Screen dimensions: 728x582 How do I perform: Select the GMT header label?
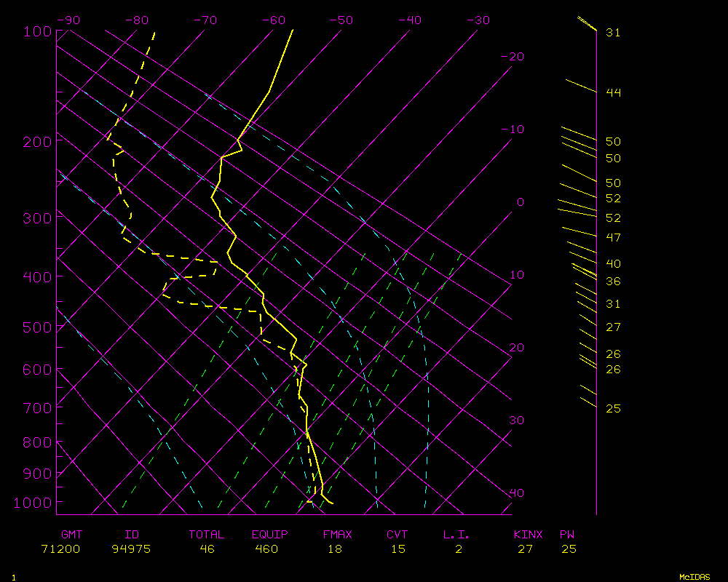72,535
